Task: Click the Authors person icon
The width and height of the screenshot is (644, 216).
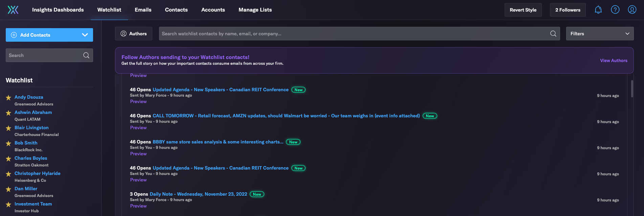Action: [x=124, y=34]
